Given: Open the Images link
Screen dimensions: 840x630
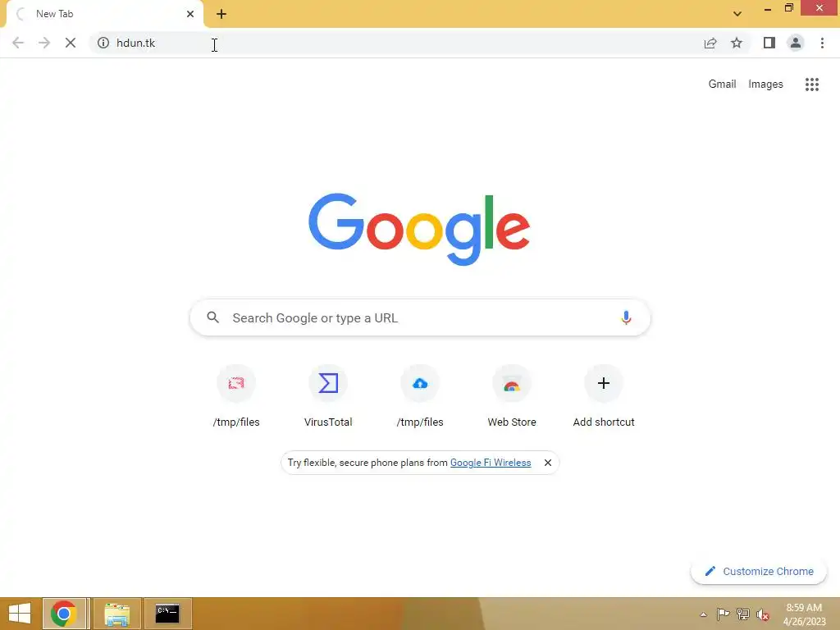Looking at the screenshot, I should [765, 84].
